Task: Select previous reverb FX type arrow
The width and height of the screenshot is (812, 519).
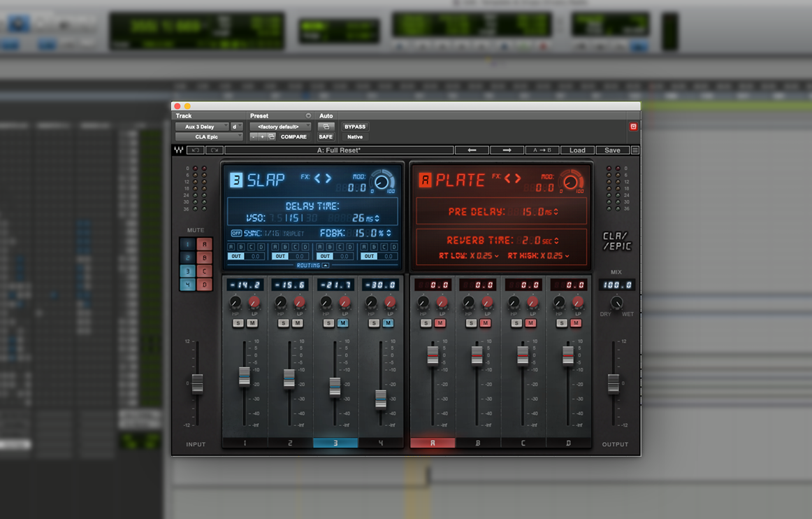Action: 507,178
